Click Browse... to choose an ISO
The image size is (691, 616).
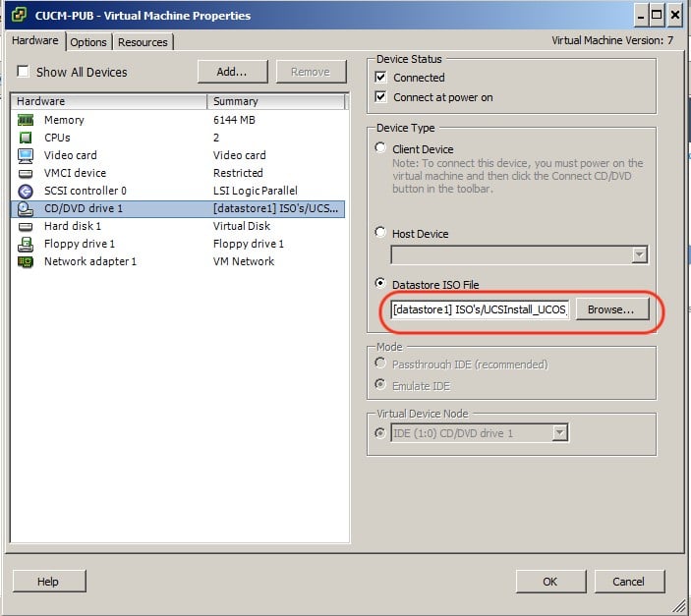(x=612, y=309)
